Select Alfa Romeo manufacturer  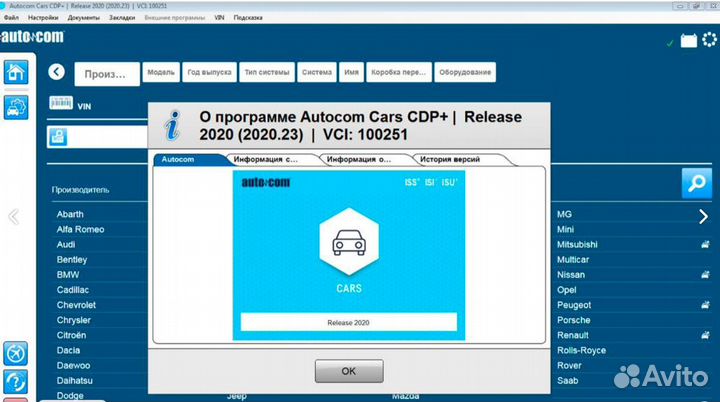tap(80, 229)
